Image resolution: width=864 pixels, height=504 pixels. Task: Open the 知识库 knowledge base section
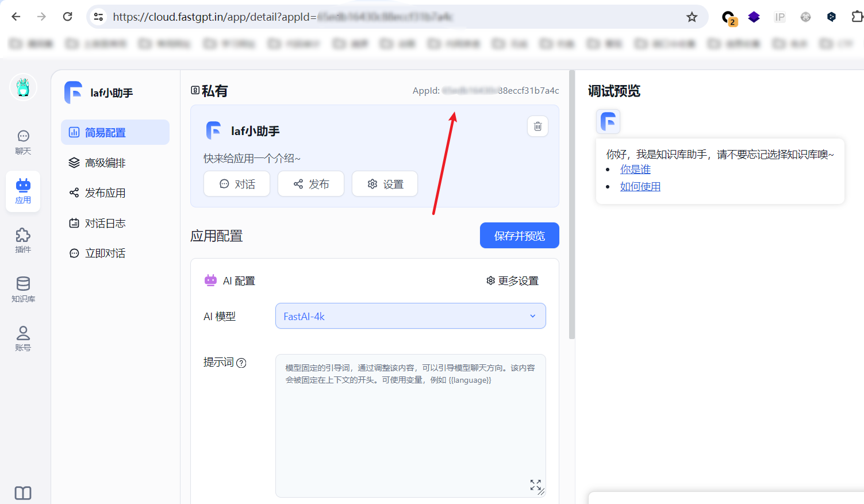coord(23,289)
